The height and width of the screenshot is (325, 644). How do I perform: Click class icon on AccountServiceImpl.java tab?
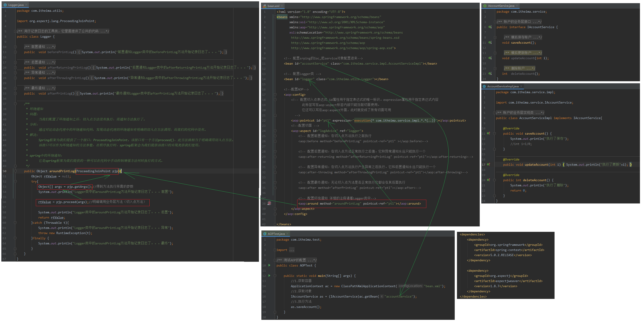pyautogui.click(x=484, y=86)
